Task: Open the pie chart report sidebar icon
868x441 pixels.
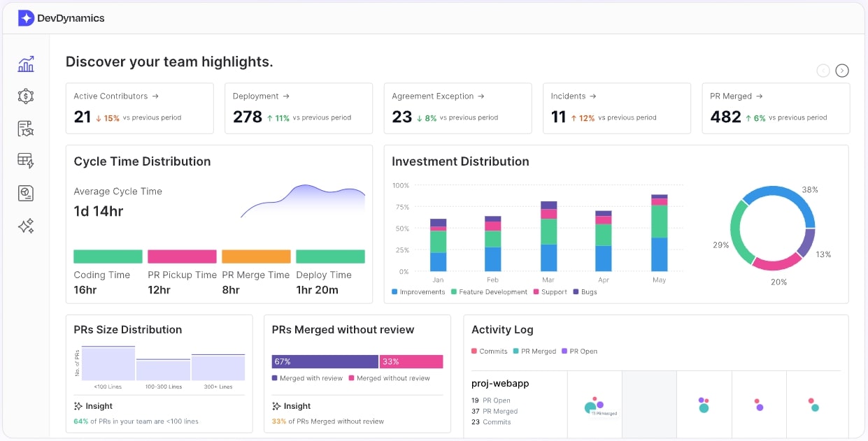Action: [x=26, y=194]
